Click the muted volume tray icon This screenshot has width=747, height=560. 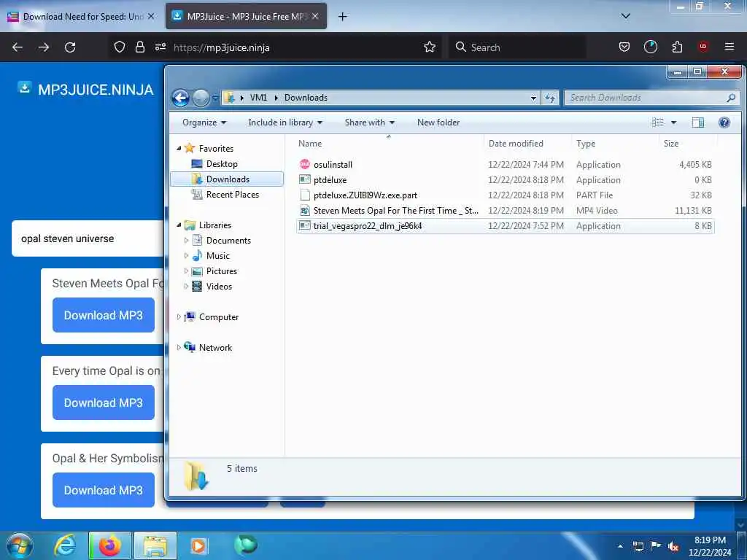pyautogui.click(x=673, y=546)
